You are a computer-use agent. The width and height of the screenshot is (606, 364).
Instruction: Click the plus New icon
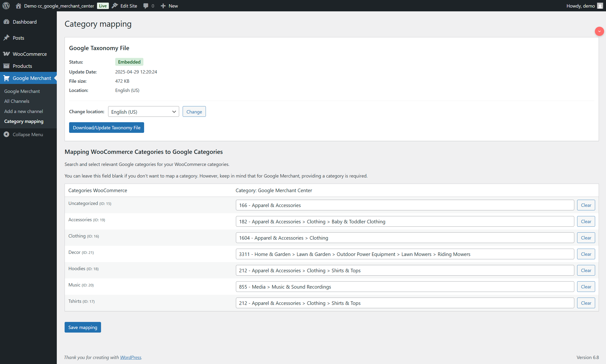(163, 6)
